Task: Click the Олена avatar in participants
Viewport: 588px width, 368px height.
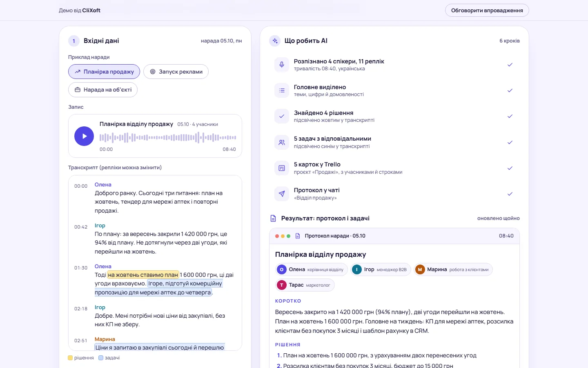Action: click(x=282, y=269)
